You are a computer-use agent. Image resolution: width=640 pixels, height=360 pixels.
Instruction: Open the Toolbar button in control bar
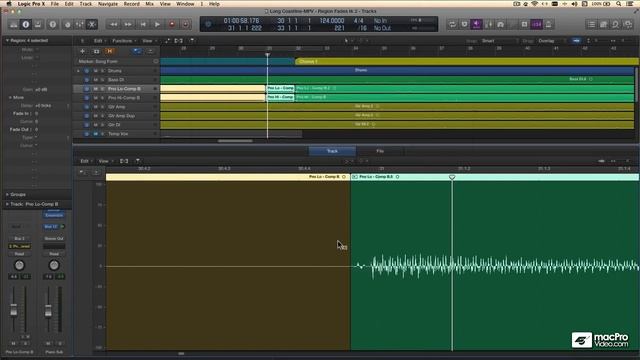[x=38, y=24]
